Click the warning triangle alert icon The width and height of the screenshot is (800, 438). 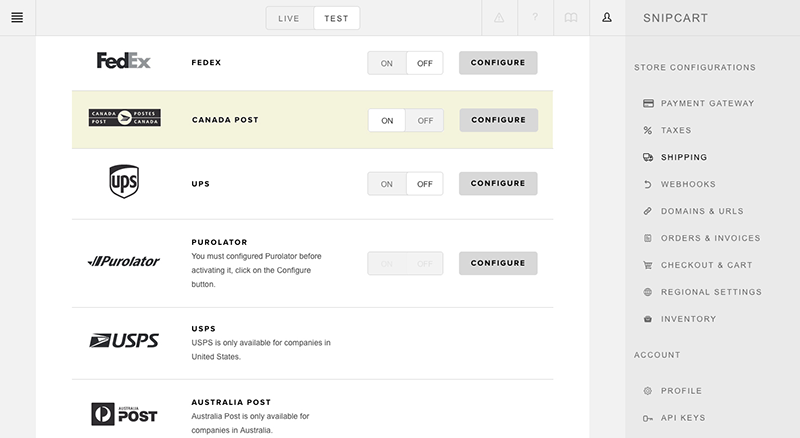point(499,18)
